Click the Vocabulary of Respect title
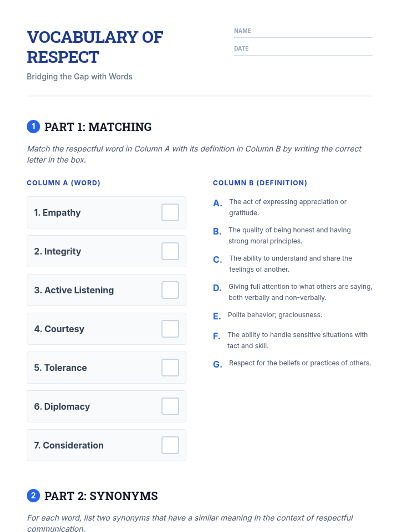The image size is (399, 532). [x=95, y=47]
